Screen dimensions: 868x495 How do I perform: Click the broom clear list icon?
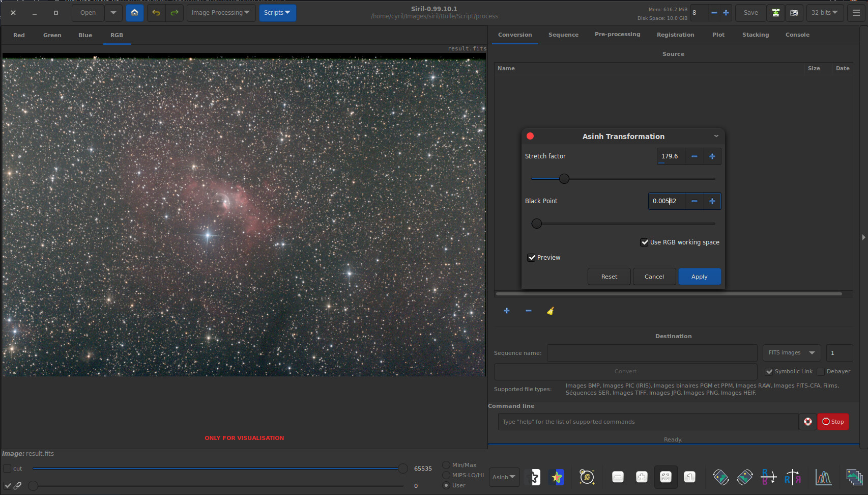(x=550, y=311)
